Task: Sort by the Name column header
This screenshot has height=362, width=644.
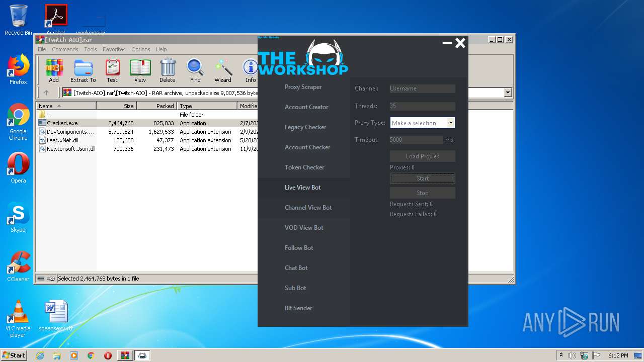Action: (x=66, y=106)
